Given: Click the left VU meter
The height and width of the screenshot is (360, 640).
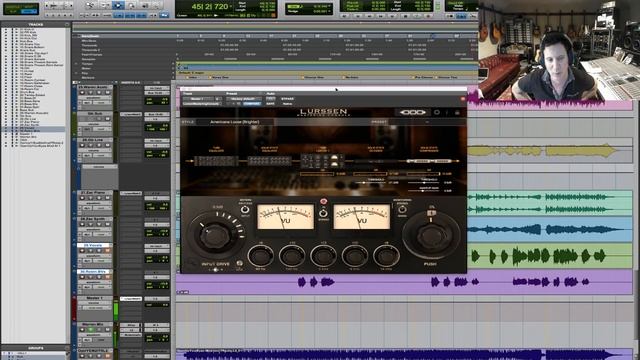Looking at the screenshot, I should coord(285,216).
